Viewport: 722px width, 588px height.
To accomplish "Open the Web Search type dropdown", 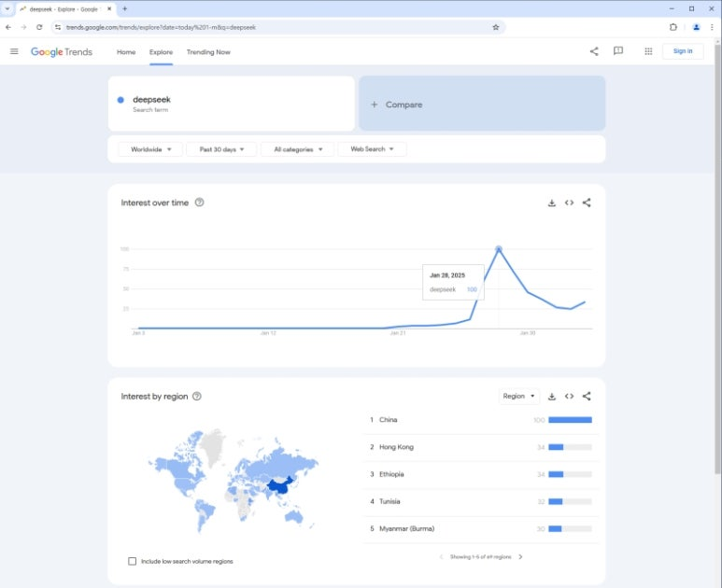I will click(372, 149).
